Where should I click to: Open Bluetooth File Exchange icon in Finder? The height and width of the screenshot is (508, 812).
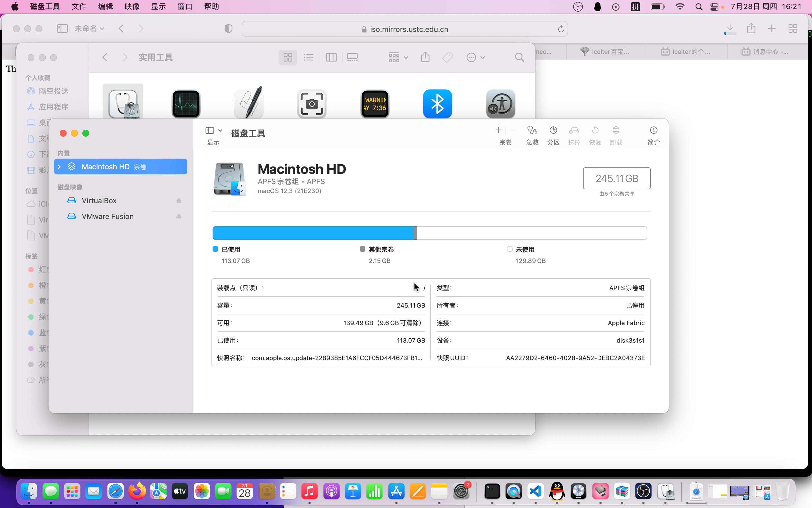pyautogui.click(x=438, y=104)
